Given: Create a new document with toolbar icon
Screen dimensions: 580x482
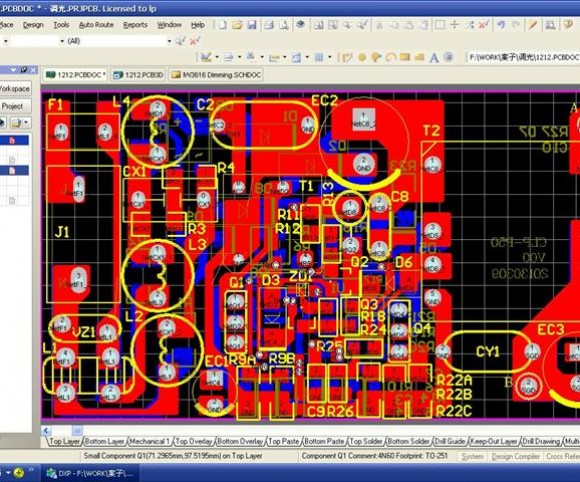Looking at the screenshot, I should click(x=223, y=25).
